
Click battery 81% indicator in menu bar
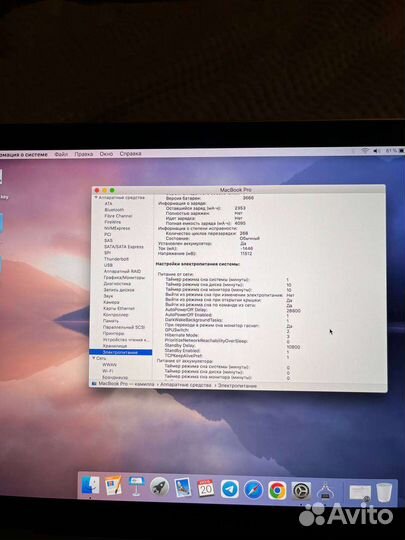pyautogui.click(x=395, y=151)
